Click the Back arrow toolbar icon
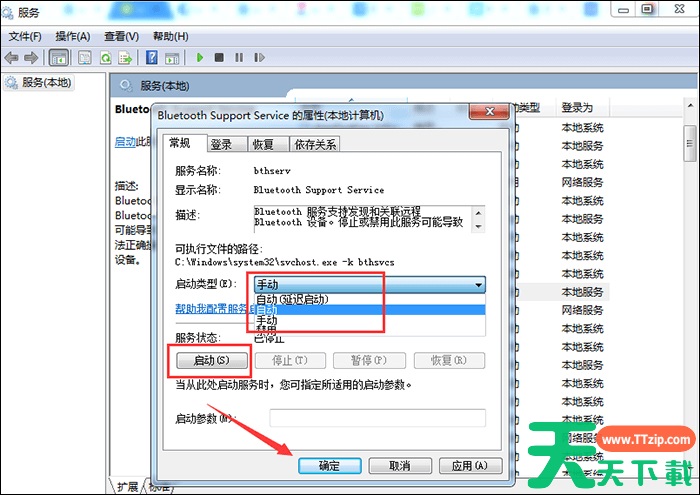Image resolution: width=700 pixels, height=495 pixels. (x=13, y=58)
